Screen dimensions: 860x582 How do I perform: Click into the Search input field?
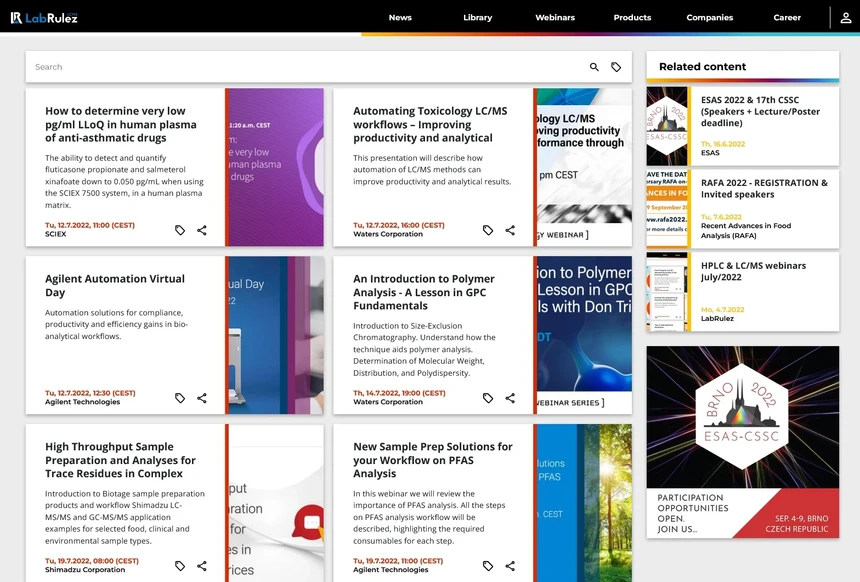click(x=307, y=67)
